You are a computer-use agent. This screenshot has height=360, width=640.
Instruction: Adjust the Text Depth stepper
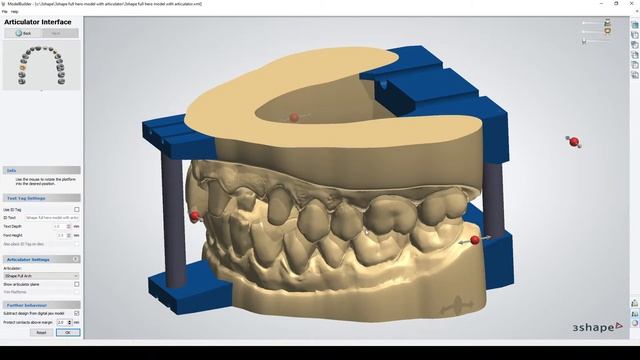point(69,226)
